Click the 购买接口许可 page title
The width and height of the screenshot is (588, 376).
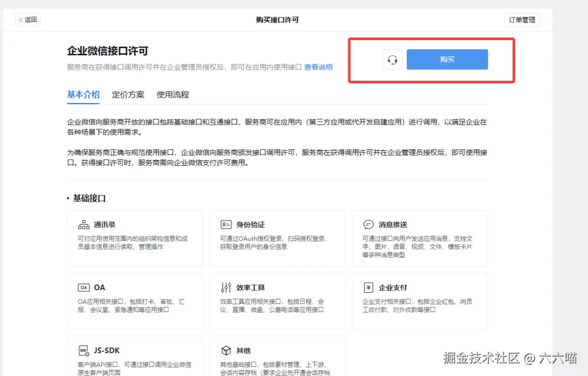tap(277, 20)
